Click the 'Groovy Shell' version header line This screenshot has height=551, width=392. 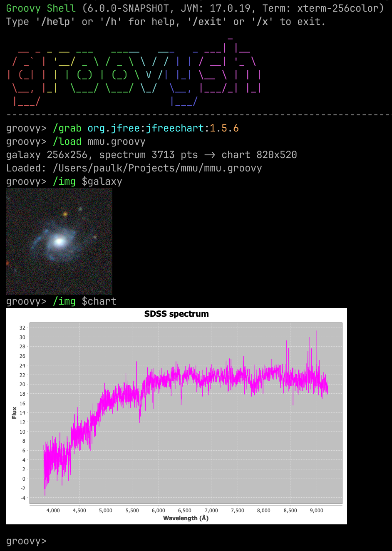(195, 8)
